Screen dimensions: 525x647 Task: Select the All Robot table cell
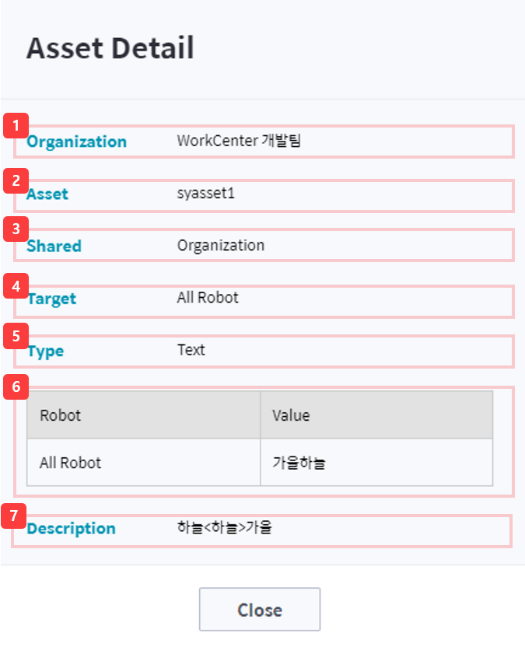144,463
